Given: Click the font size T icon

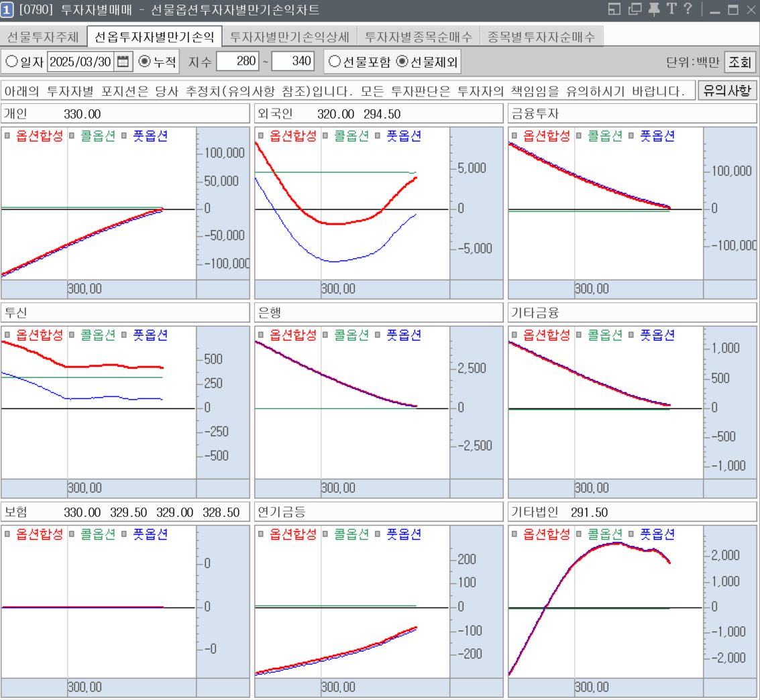Looking at the screenshot, I should pos(670,9).
